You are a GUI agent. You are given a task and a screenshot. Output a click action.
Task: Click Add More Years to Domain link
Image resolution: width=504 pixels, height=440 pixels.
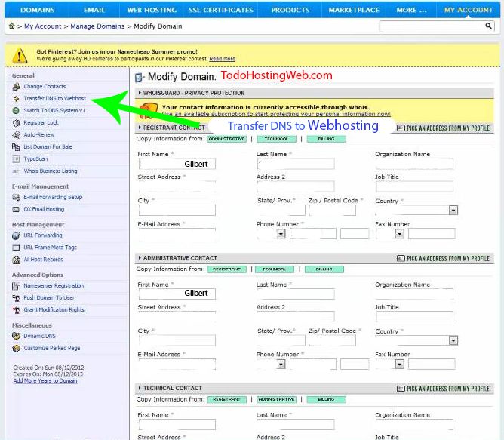(45, 381)
